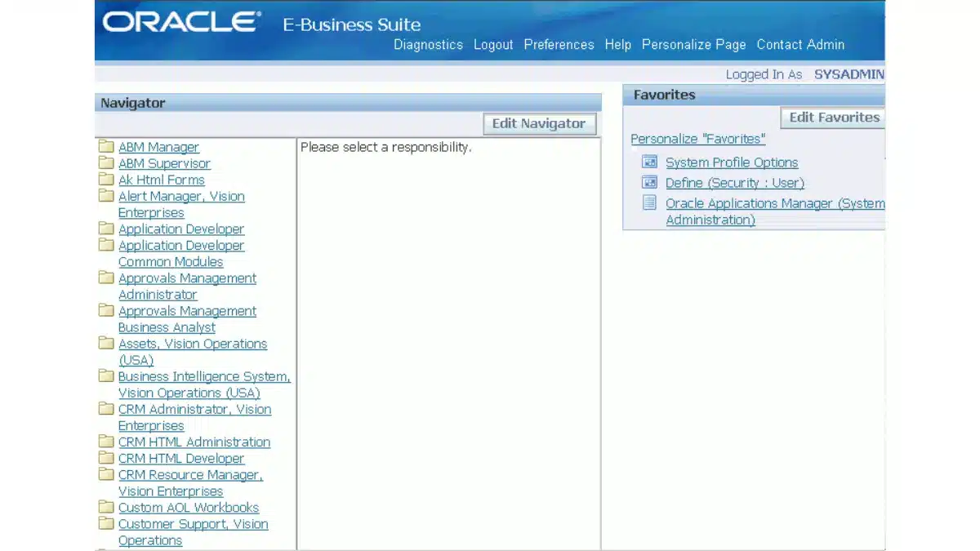The width and height of the screenshot is (980, 551).
Task: Select Customer Support, Vision Operations responsibility
Action: coord(193,531)
